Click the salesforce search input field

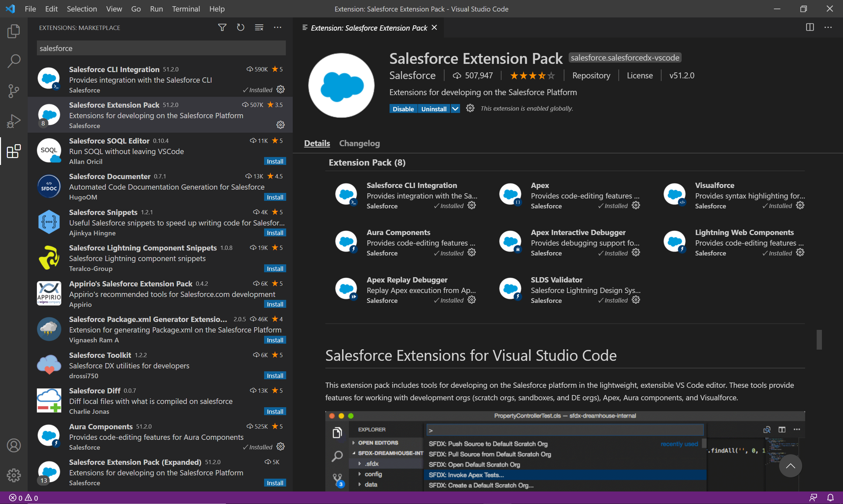(161, 48)
